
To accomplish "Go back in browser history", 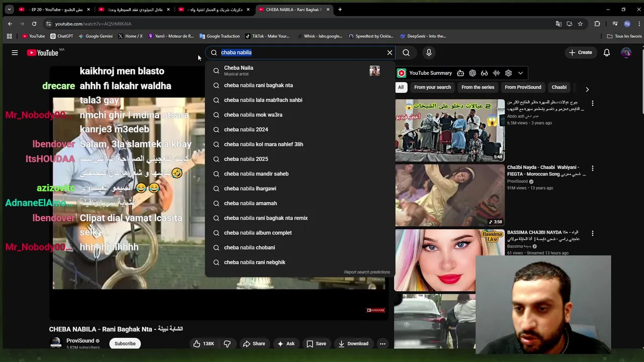I will pos(10,24).
